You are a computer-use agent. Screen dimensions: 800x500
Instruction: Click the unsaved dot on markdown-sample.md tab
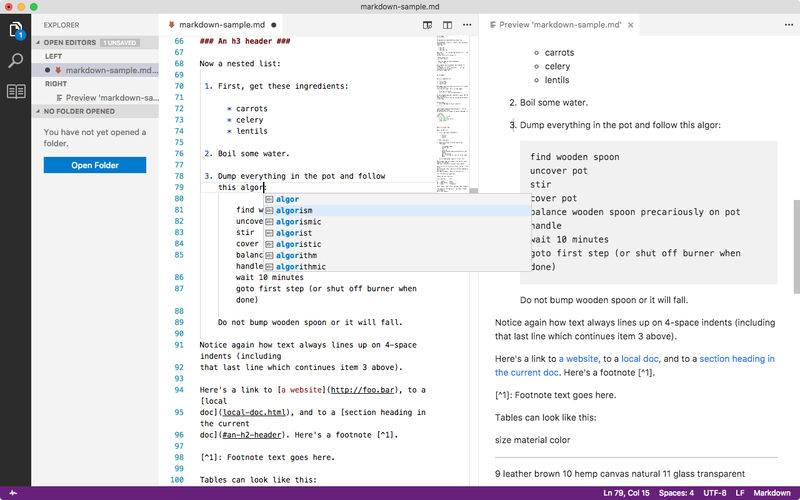pyautogui.click(x=274, y=24)
